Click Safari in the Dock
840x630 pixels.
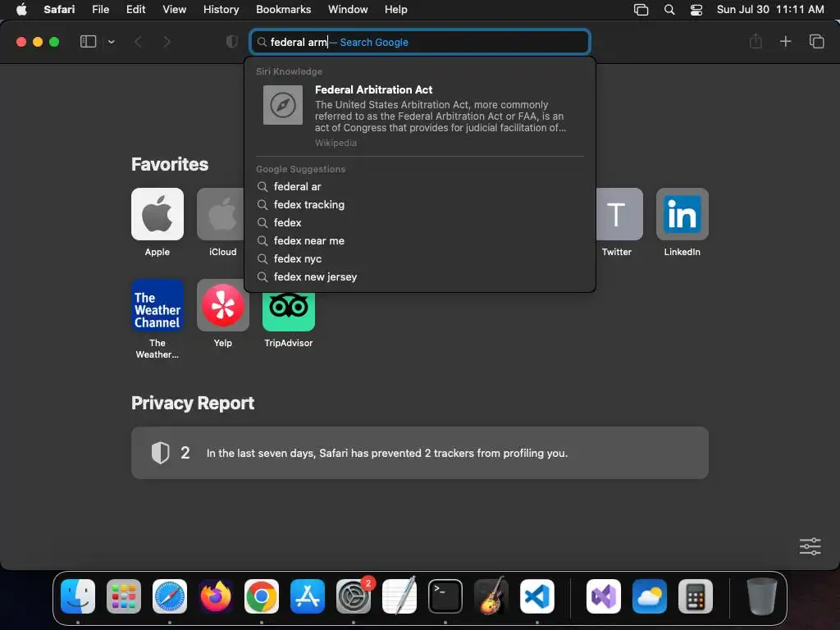point(170,596)
